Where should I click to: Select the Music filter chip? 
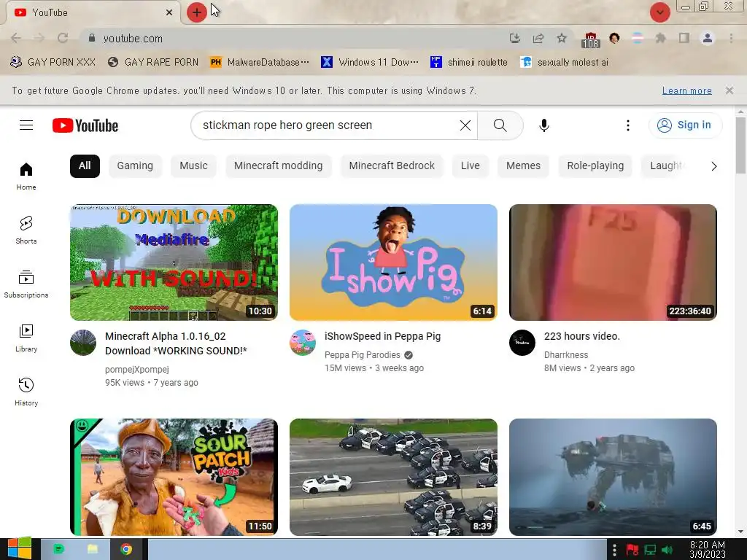[193, 166]
